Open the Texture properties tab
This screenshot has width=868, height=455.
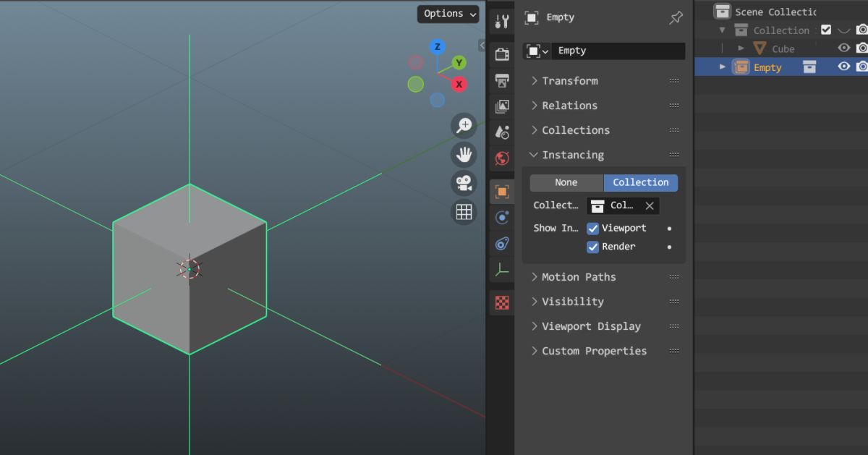coord(502,302)
